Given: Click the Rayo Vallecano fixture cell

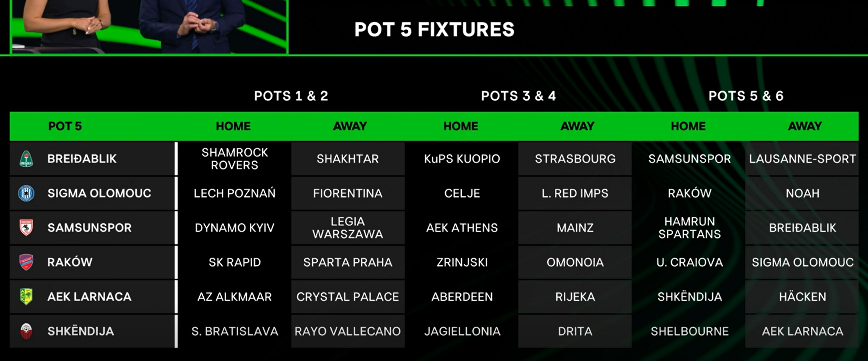Looking at the screenshot, I should point(348,331).
